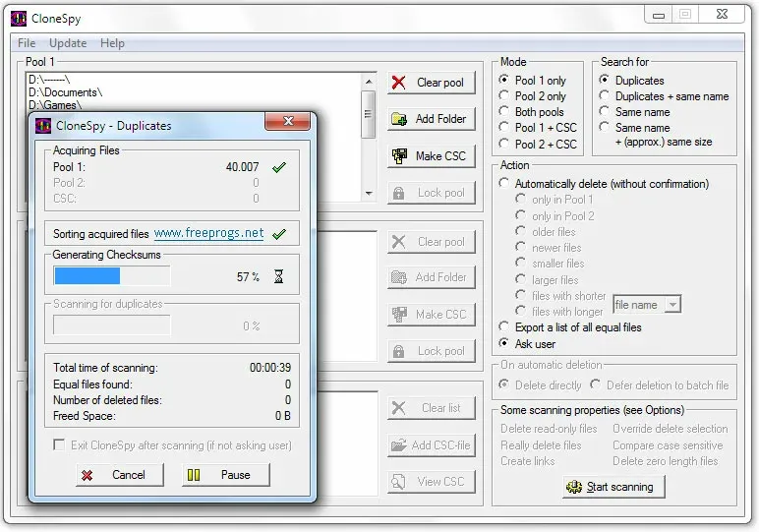Click the X icon on Clear list
759x532 pixels.
398,407
